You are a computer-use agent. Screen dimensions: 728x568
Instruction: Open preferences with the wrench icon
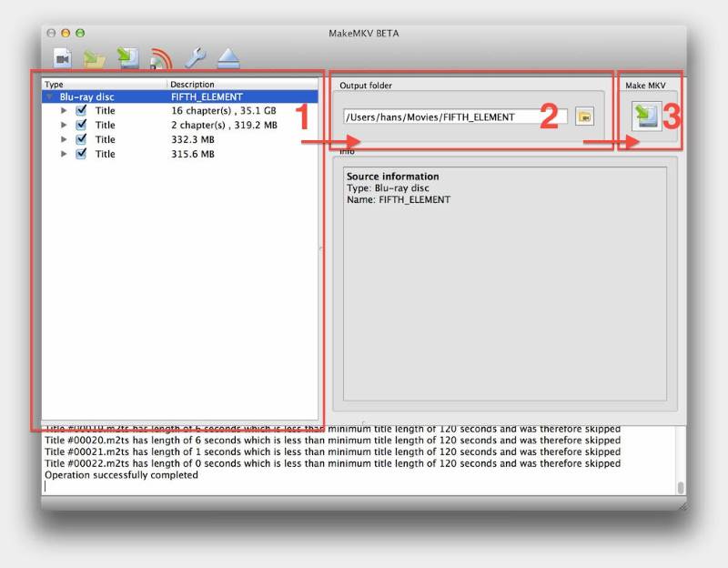coord(195,58)
